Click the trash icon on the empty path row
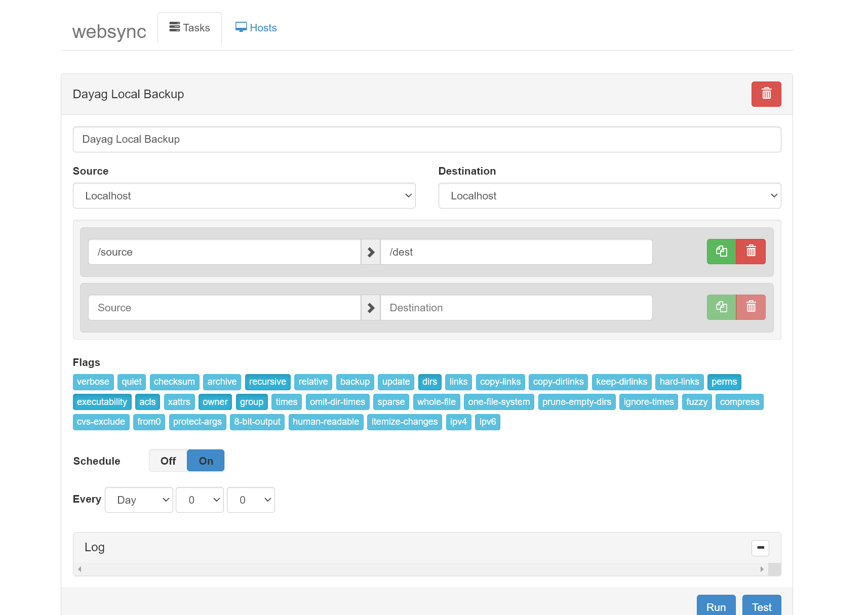The width and height of the screenshot is (868, 615). click(751, 307)
